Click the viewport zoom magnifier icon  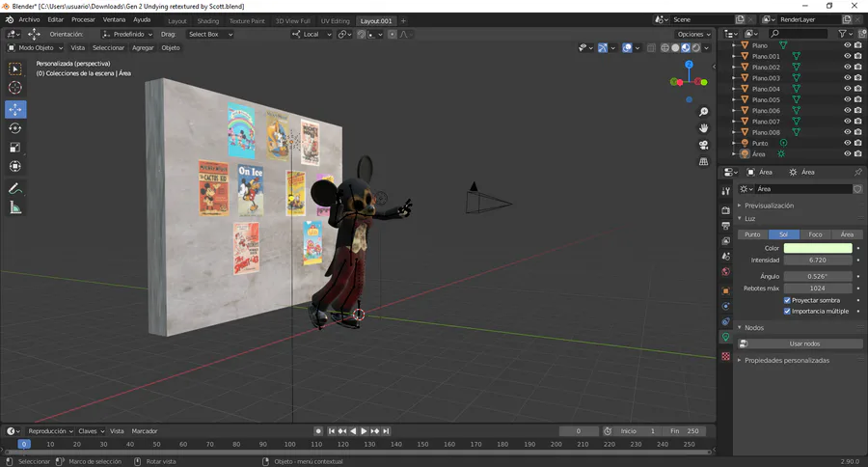coord(704,112)
